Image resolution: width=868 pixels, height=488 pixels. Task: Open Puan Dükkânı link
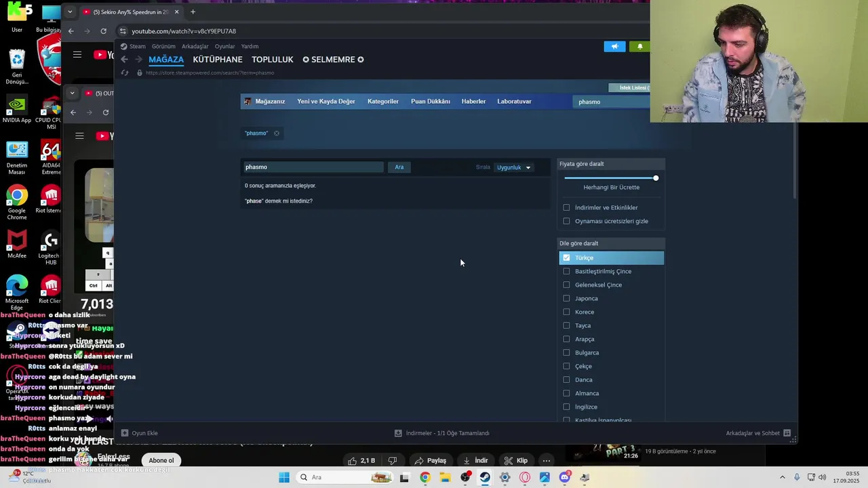[x=431, y=102]
